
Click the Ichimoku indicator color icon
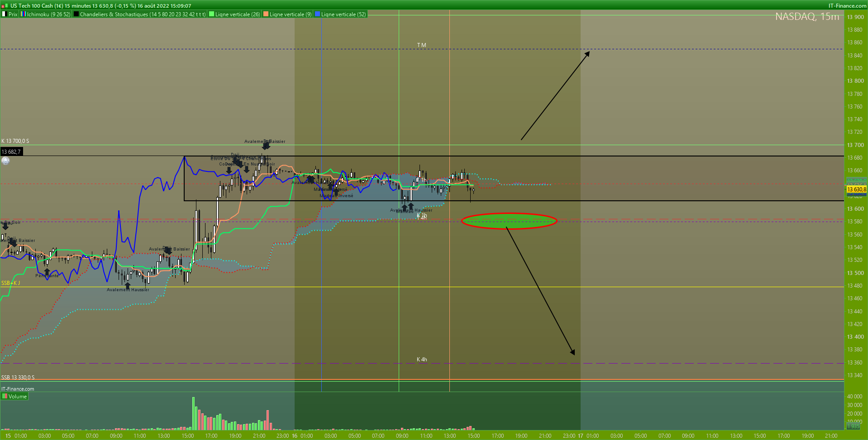point(23,14)
